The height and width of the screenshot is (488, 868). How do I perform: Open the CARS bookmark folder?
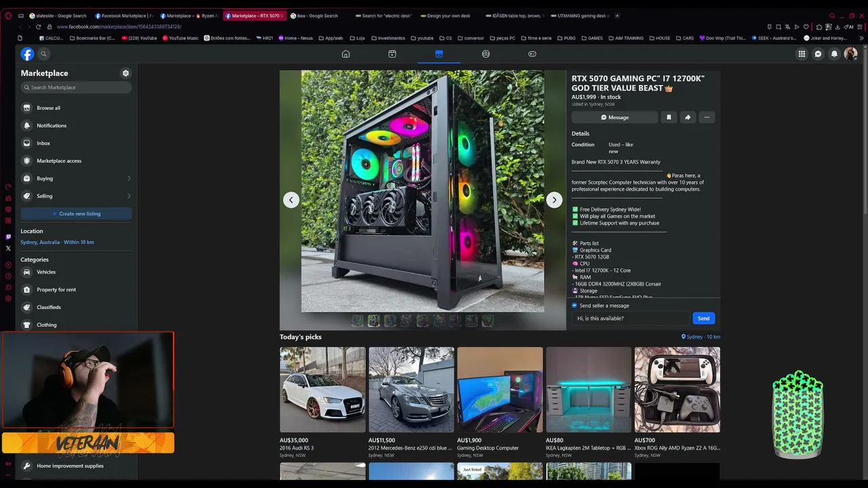tap(685, 38)
